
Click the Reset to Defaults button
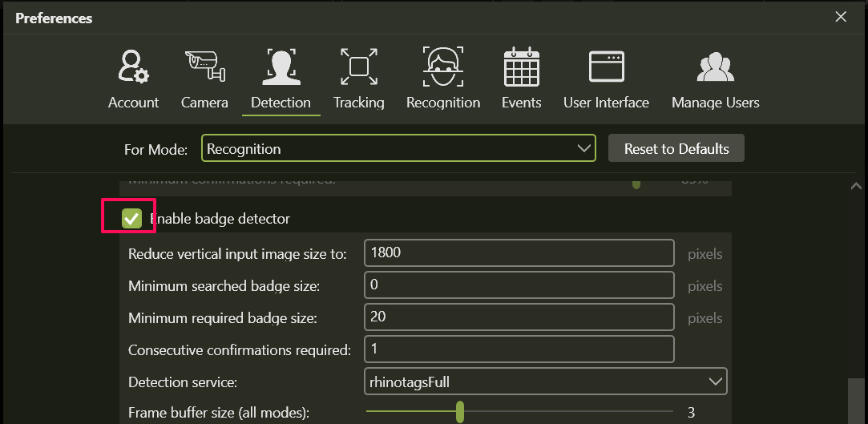(676, 149)
